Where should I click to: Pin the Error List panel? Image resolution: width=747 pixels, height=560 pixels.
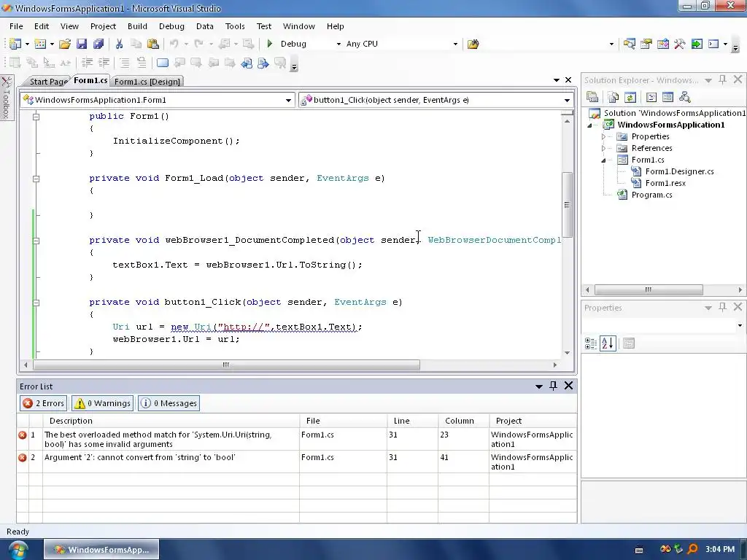pos(553,386)
